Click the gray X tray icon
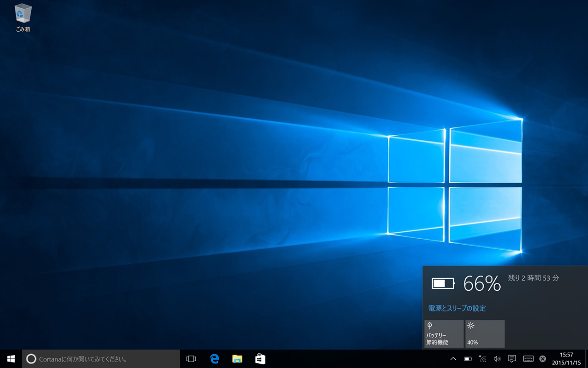The width and height of the screenshot is (588, 368). 543,359
